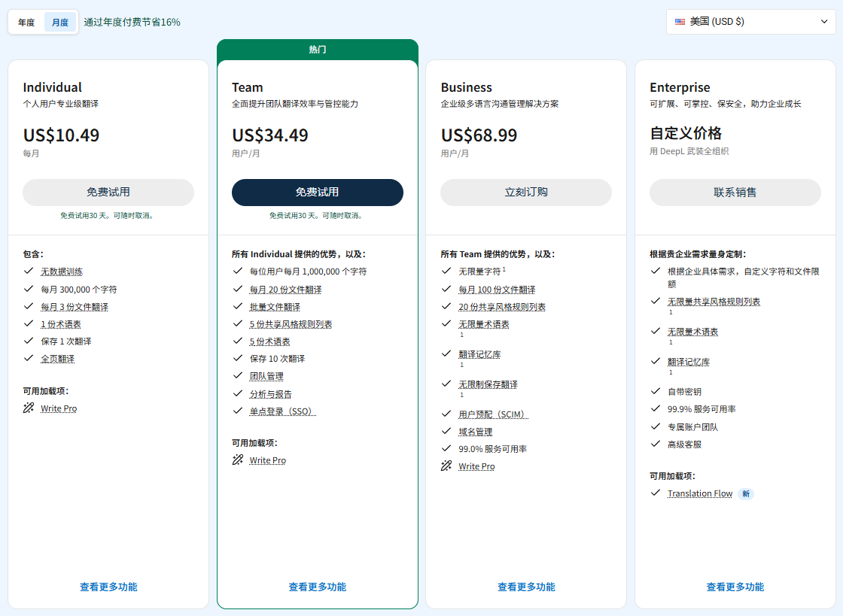Click the 新 badge beside Translation Flow
The width and height of the screenshot is (843, 616).
coord(746,493)
